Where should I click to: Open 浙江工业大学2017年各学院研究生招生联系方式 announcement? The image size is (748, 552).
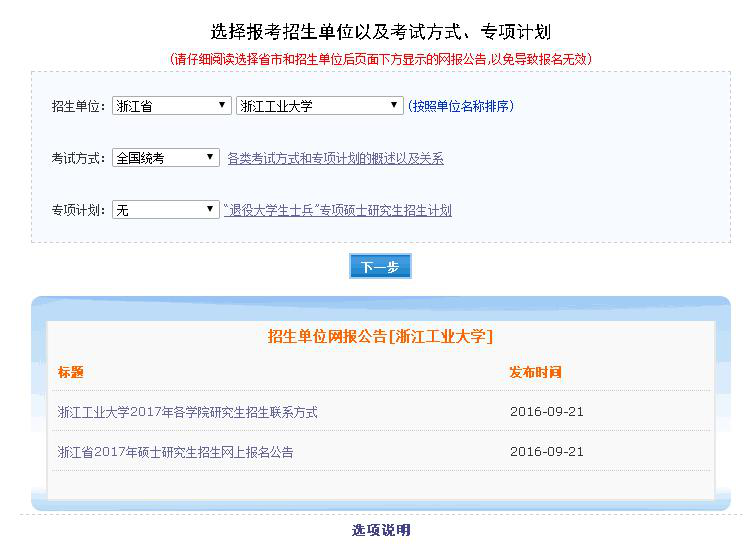pos(188,412)
